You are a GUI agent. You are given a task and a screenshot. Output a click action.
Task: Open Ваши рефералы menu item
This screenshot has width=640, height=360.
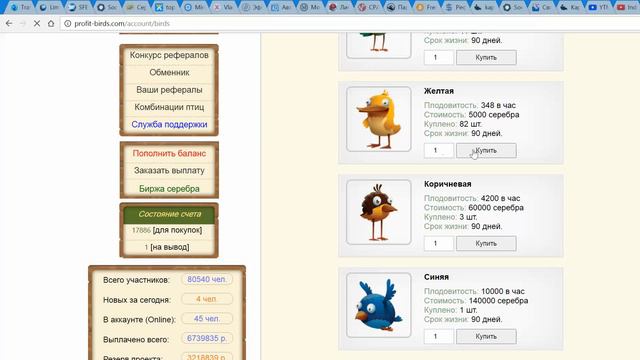point(169,90)
